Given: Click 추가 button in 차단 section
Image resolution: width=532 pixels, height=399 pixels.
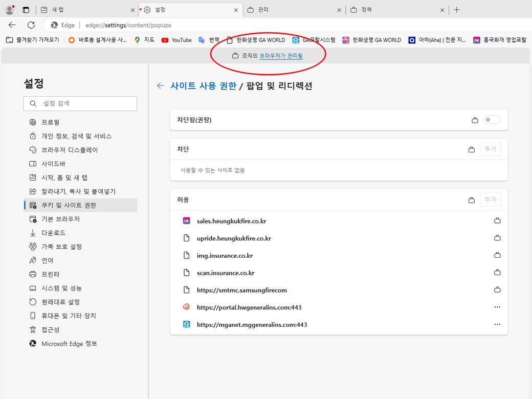Looking at the screenshot, I should [x=490, y=149].
